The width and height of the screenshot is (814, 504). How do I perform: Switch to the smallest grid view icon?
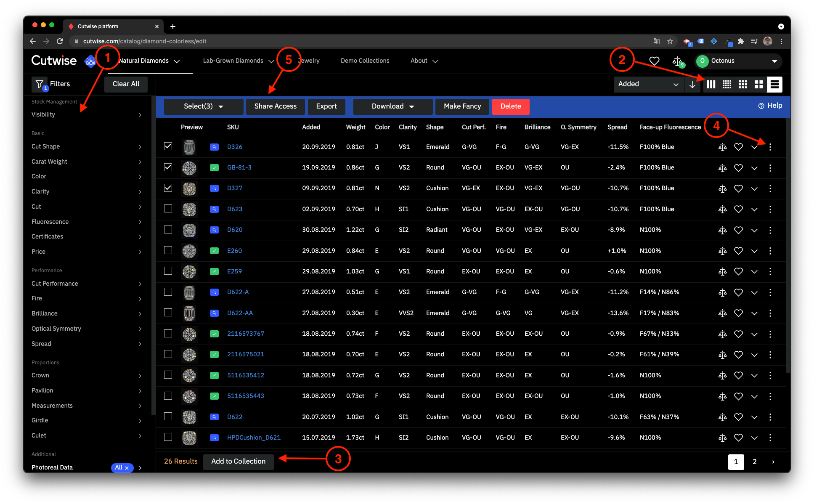click(x=727, y=84)
